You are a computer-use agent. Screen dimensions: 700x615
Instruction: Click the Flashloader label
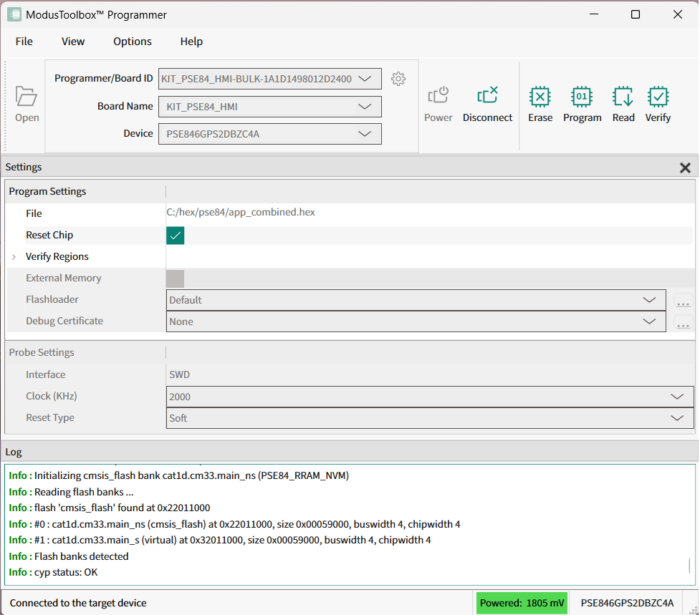(x=52, y=300)
